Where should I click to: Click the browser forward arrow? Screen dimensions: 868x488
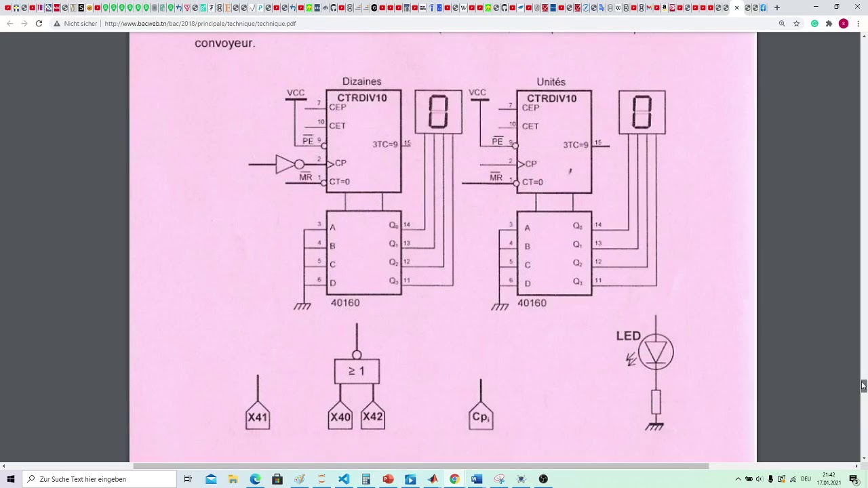(24, 23)
